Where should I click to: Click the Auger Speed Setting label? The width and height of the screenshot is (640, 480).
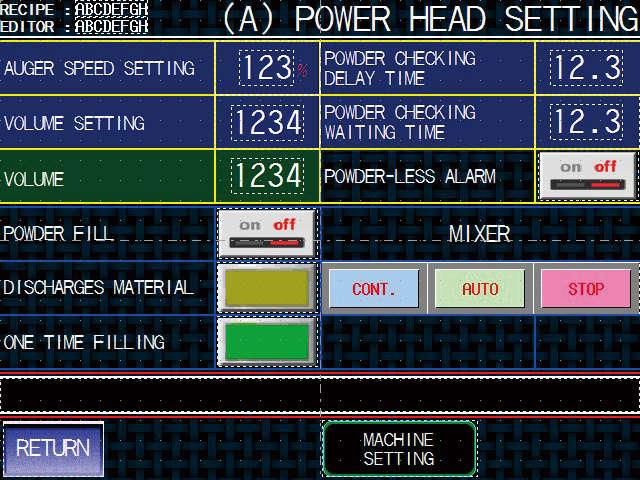(x=99, y=69)
